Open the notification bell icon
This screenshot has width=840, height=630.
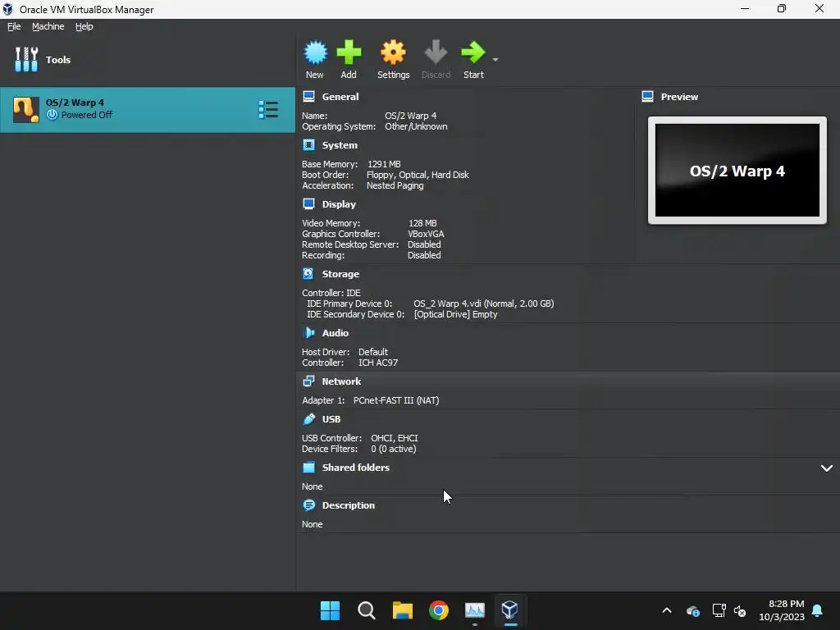(x=818, y=610)
